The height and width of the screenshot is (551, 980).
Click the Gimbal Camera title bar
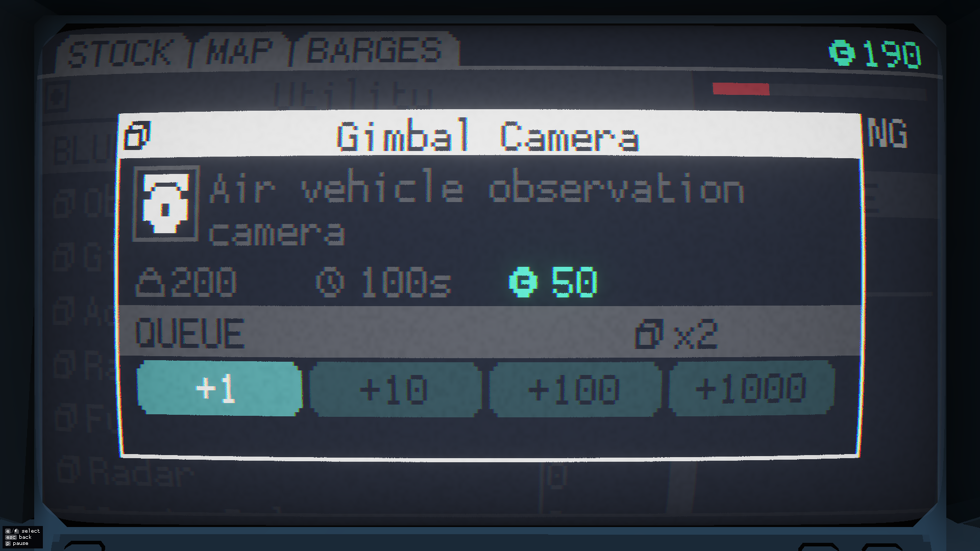(x=490, y=136)
